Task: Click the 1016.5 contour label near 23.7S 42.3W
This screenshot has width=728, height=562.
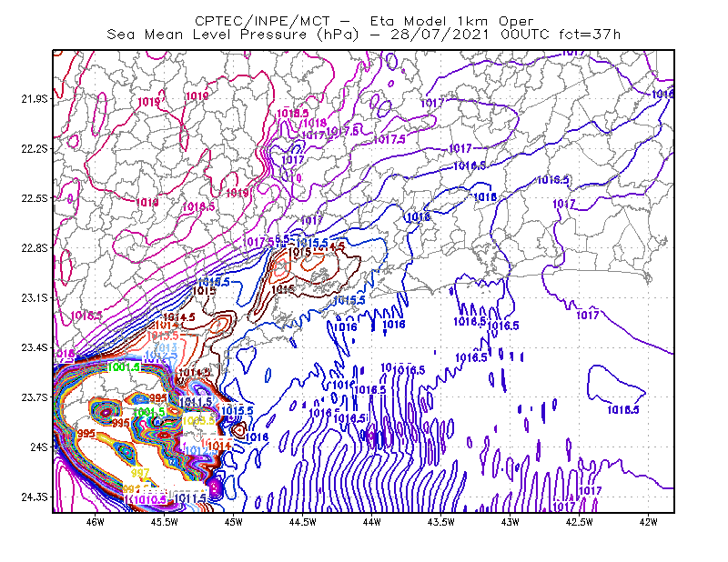Action: [623, 410]
